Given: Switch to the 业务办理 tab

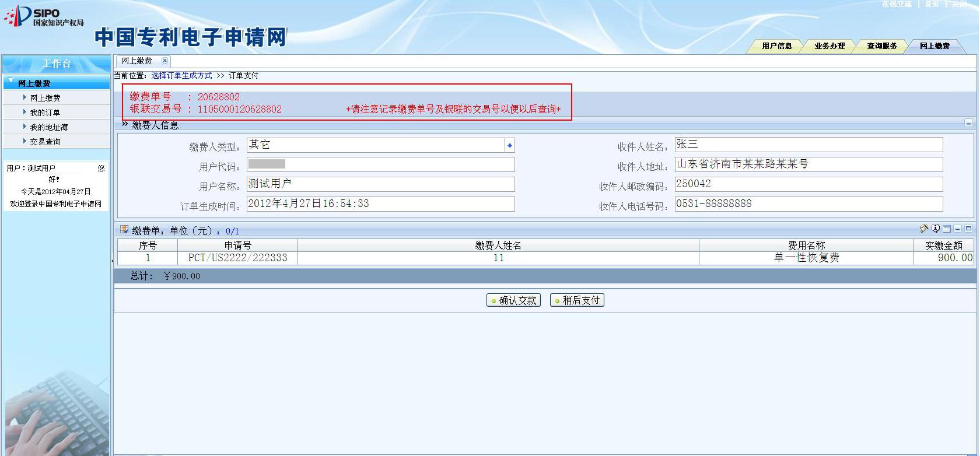Looking at the screenshot, I should tap(829, 46).
